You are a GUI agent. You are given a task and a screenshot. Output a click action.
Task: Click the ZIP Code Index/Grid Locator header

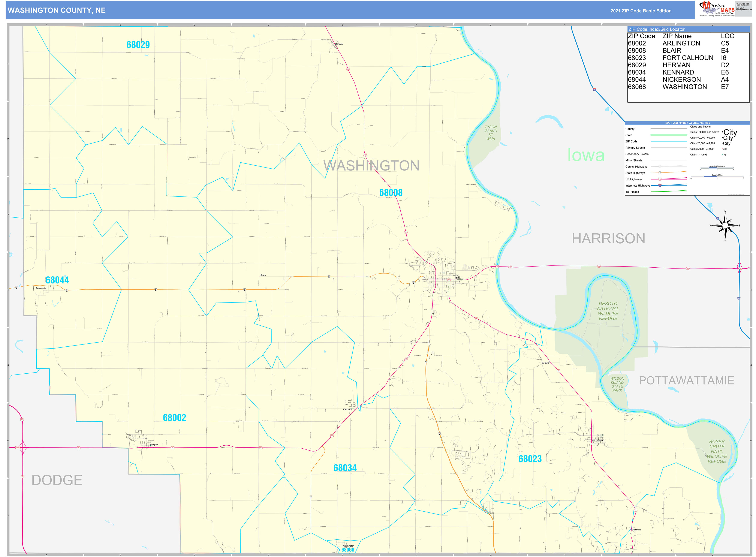click(x=656, y=29)
